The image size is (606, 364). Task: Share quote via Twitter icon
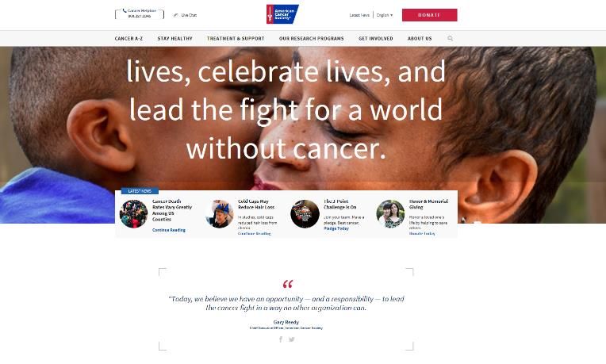pyautogui.click(x=292, y=339)
